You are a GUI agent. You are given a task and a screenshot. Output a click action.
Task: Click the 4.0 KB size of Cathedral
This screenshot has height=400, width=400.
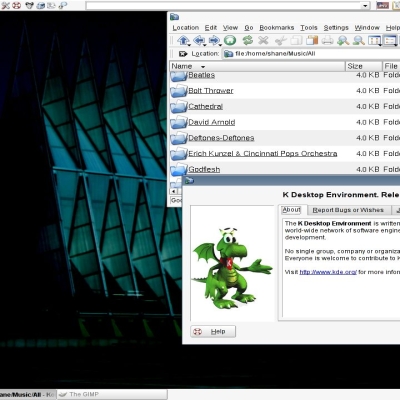pyautogui.click(x=367, y=106)
